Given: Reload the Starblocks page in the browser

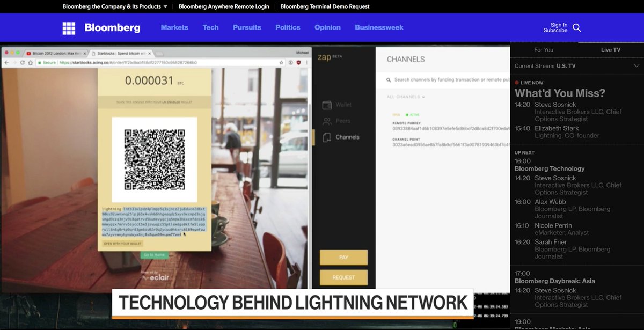Looking at the screenshot, I should pos(23,62).
